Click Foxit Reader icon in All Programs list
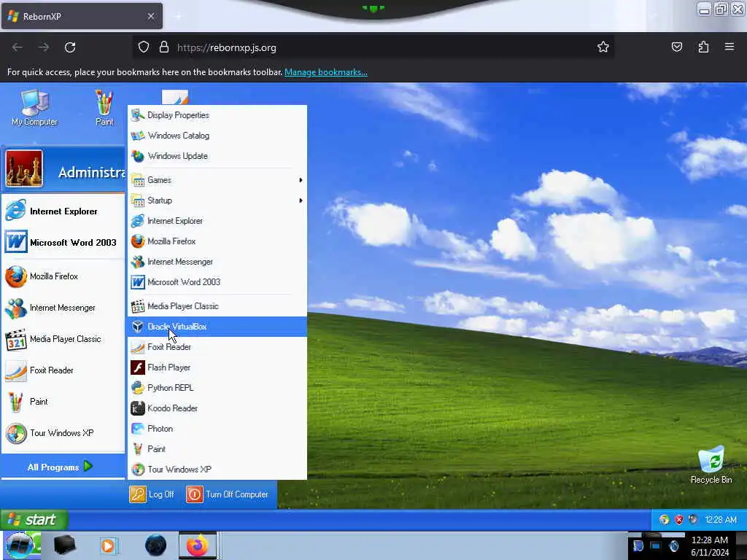The image size is (747, 560). [x=138, y=347]
